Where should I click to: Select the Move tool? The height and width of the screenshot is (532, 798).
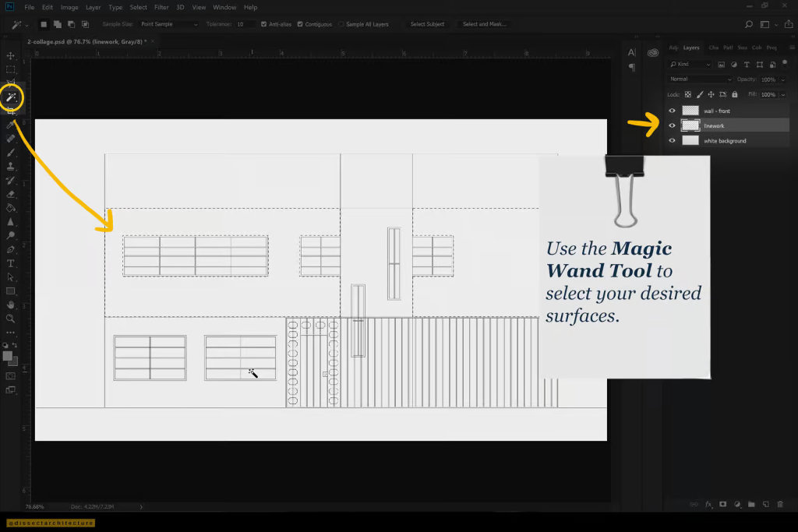coord(10,55)
